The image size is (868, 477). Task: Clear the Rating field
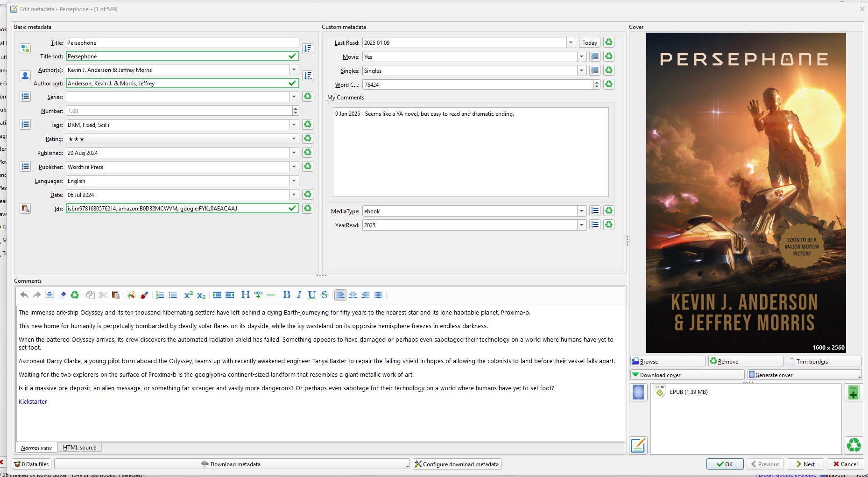(308, 139)
